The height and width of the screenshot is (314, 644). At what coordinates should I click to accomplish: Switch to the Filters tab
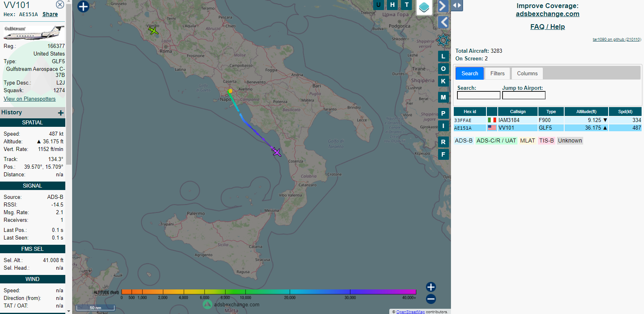click(497, 73)
